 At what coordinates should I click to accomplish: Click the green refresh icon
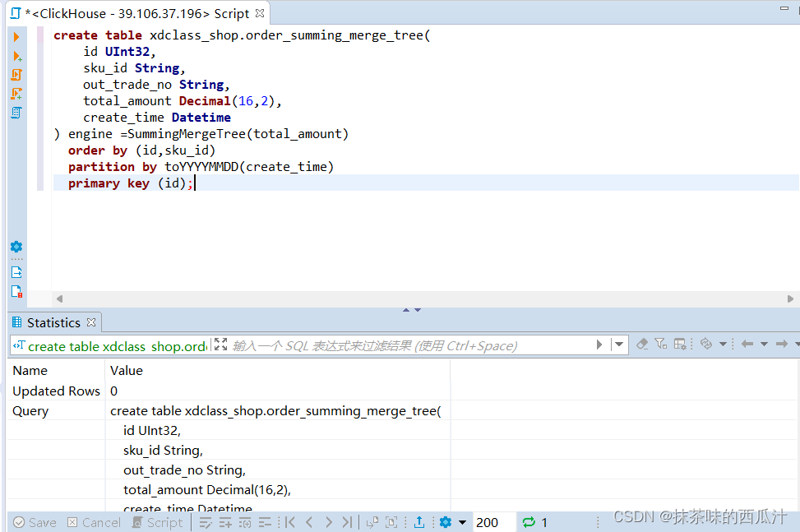529,522
